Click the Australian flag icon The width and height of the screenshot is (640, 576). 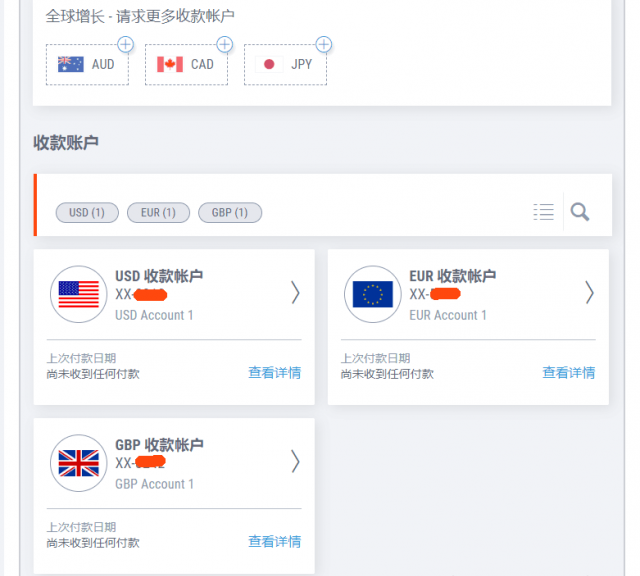71,64
